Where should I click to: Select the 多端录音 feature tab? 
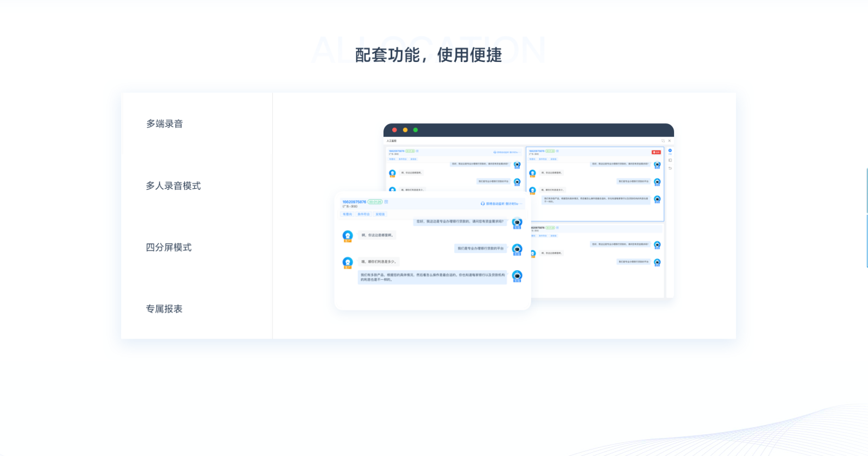tap(165, 124)
